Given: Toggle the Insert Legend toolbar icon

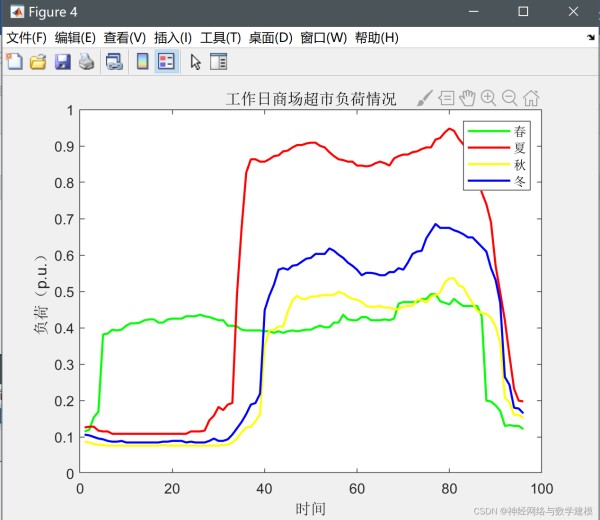Looking at the screenshot, I should [x=166, y=62].
